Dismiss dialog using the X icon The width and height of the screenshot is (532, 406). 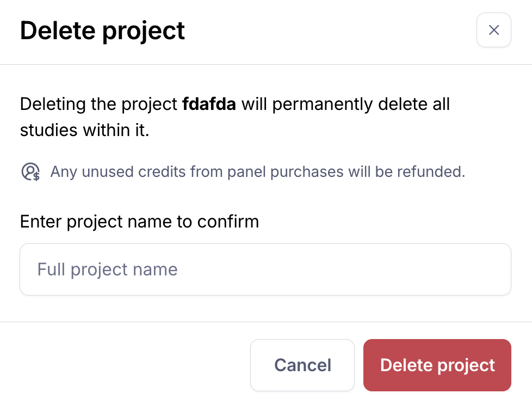(x=493, y=30)
